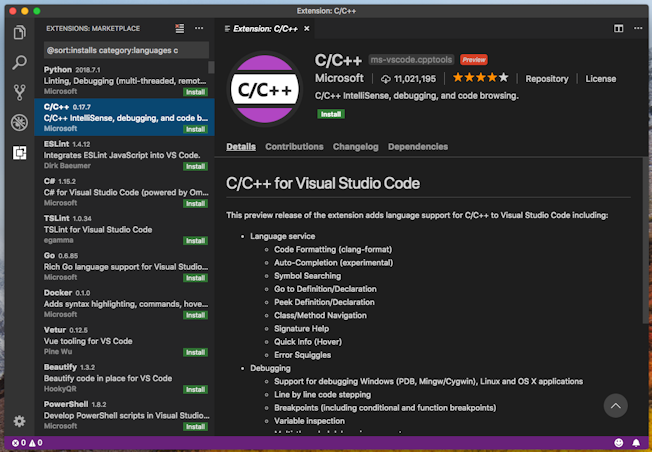652x452 pixels.
Task: Open editor more actions ellipsis menu
Action: point(638,28)
